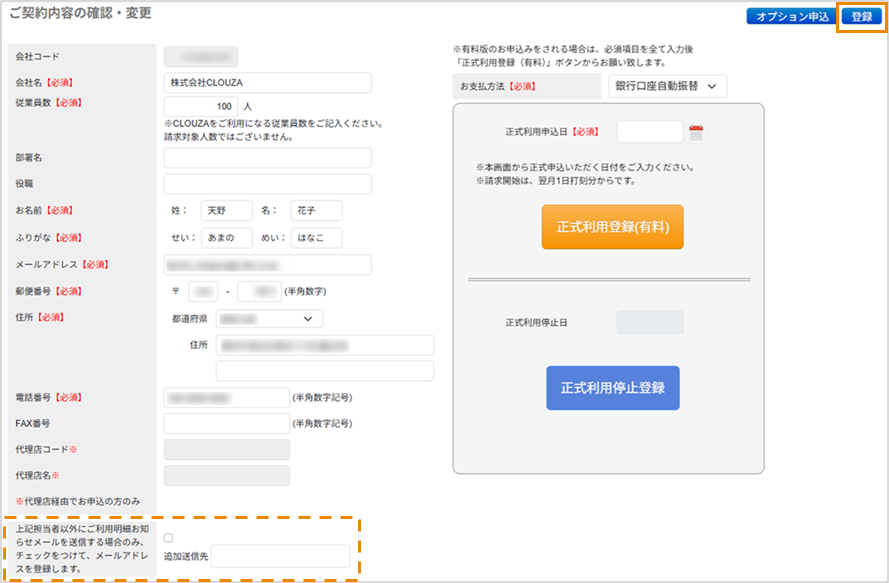Click the 電話番号 phone number field
889x583 pixels.
click(226, 397)
